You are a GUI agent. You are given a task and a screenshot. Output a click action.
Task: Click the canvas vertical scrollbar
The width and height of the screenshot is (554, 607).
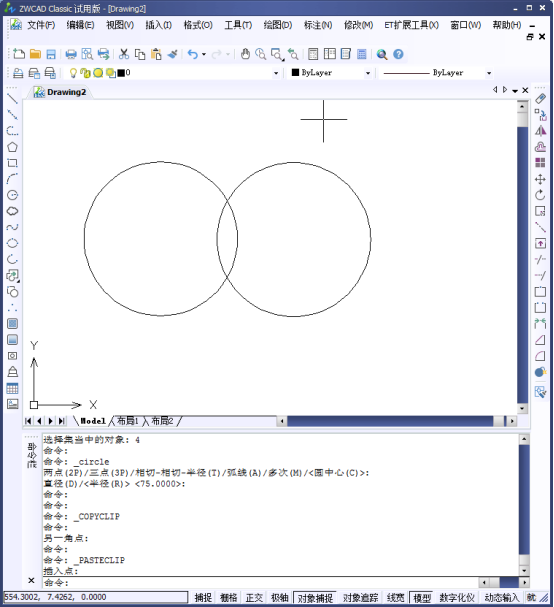point(522,258)
